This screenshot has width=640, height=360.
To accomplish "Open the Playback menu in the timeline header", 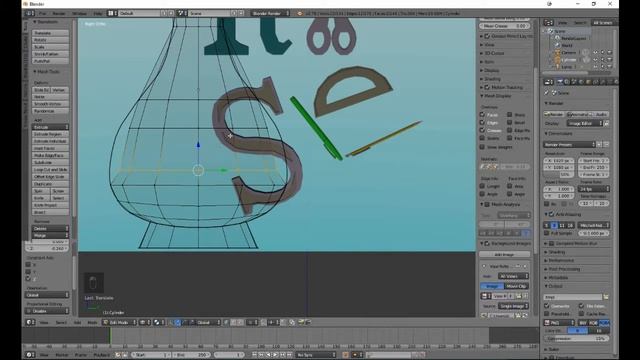I will click(101, 355).
